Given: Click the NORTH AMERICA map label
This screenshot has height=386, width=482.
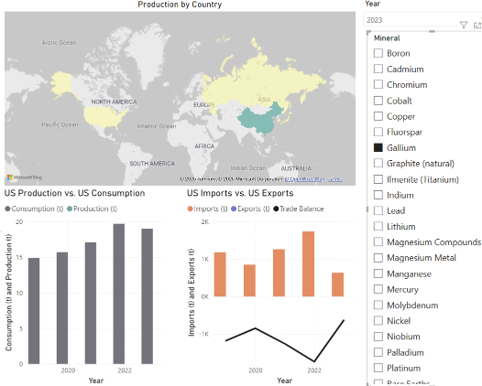Looking at the screenshot, I should click(114, 102).
